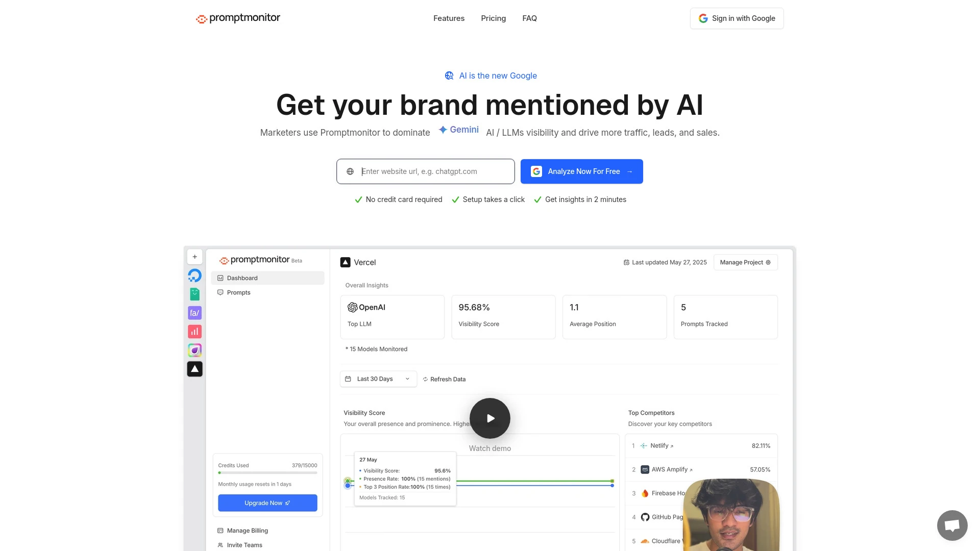Sign in with Google

(x=737, y=18)
